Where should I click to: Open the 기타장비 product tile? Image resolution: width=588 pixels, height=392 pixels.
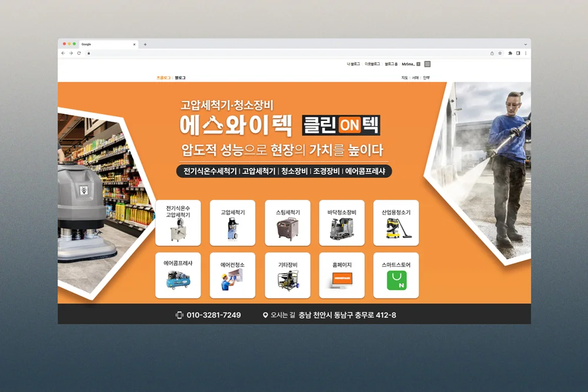tap(288, 276)
